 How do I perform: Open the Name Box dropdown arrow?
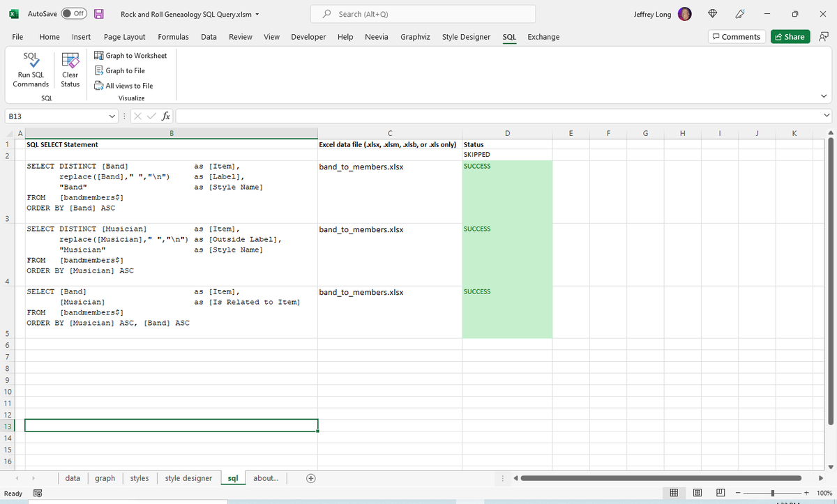(113, 116)
